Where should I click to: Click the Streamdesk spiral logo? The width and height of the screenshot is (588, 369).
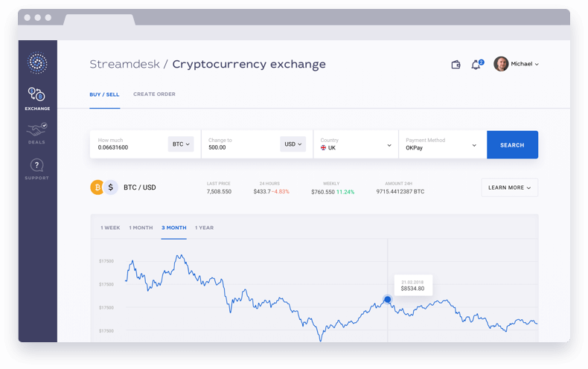pos(37,62)
